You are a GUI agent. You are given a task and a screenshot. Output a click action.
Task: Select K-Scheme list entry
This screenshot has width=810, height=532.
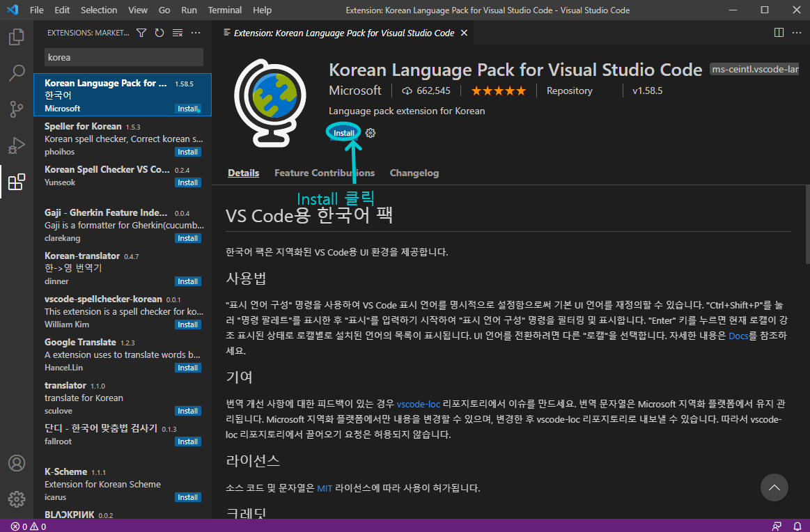click(123, 484)
